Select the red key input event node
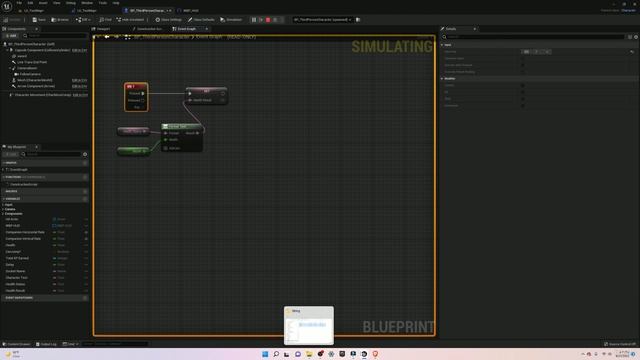This screenshot has width=640, height=360. [136, 97]
